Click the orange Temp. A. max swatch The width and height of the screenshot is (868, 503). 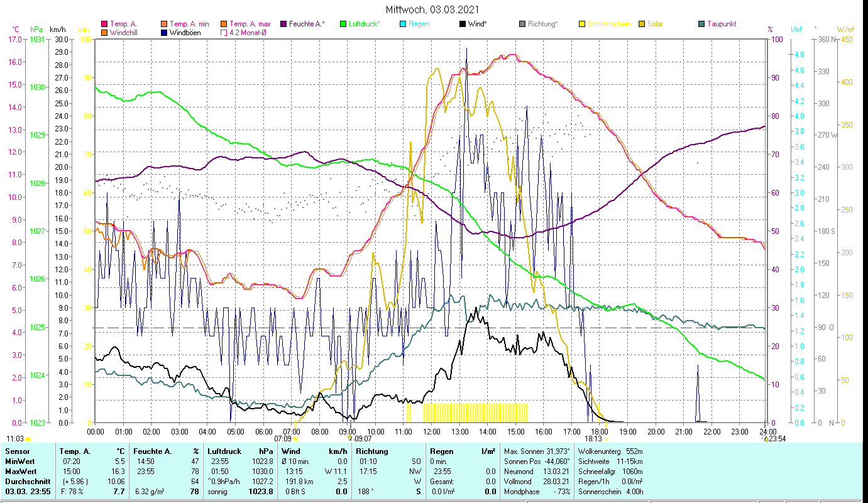(223, 24)
